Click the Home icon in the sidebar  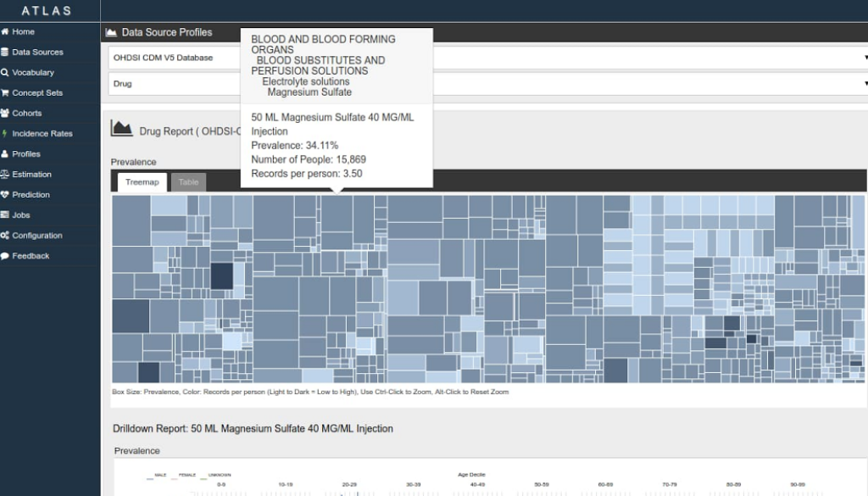[5, 32]
